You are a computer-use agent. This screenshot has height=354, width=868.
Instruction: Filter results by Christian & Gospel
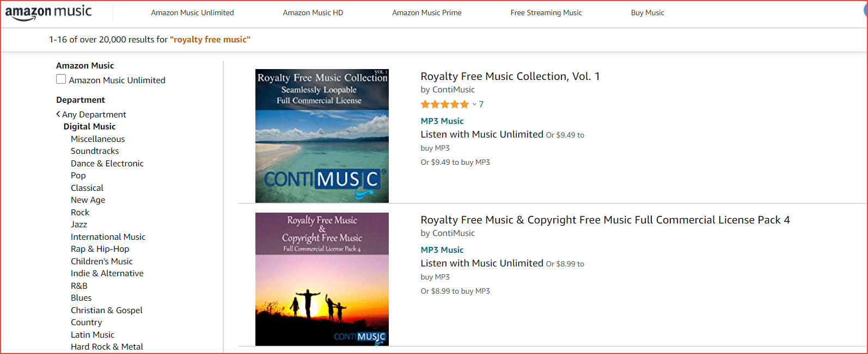(107, 310)
